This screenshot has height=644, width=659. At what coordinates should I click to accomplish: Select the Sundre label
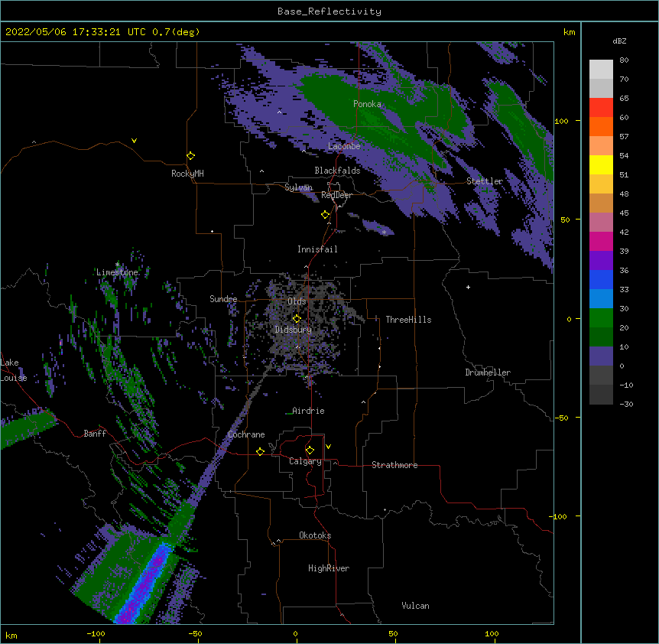click(x=223, y=299)
